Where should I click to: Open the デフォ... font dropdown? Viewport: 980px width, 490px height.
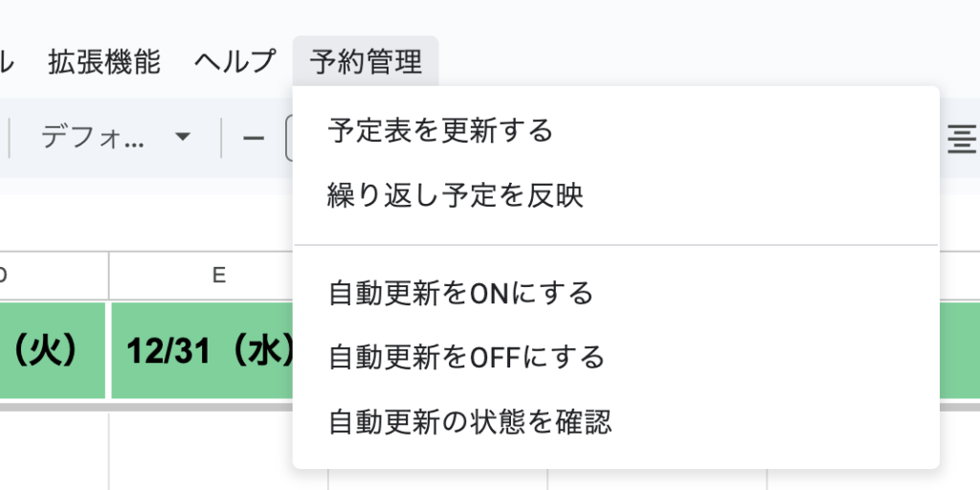click(115, 139)
